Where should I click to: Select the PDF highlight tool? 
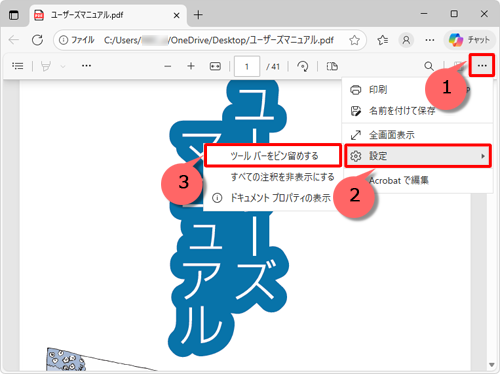pyautogui.click(x=46, y=66)
